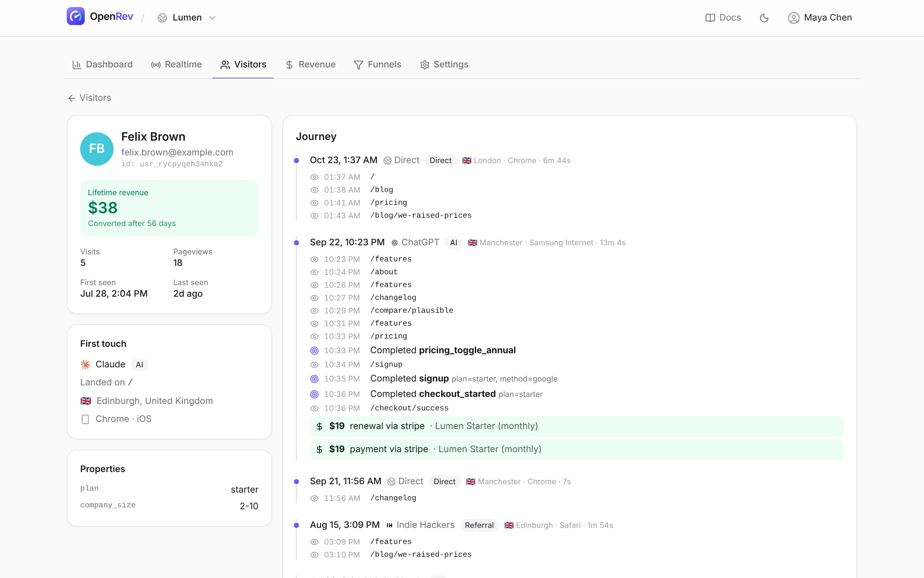Click the felix.brown@example.com email

177,152
